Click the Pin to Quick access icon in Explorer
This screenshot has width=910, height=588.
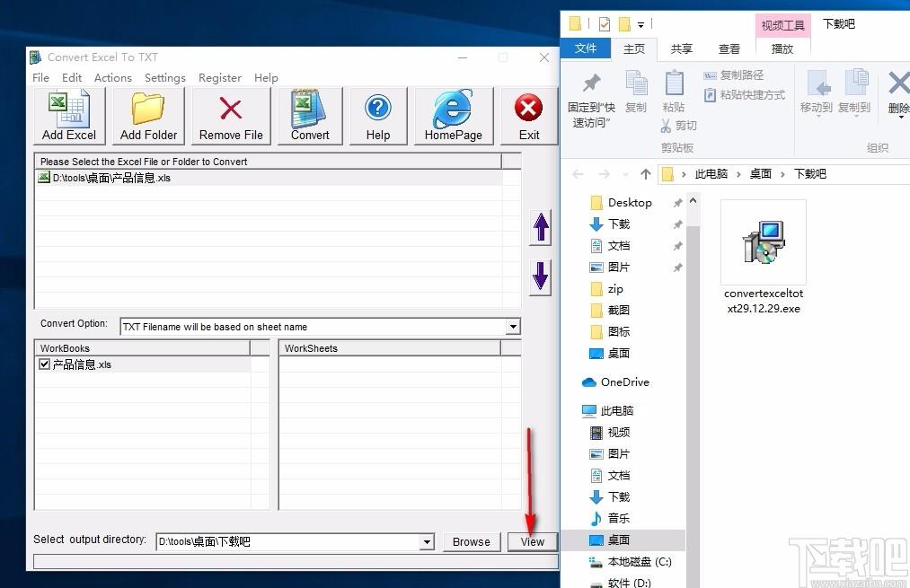[591, 83]
